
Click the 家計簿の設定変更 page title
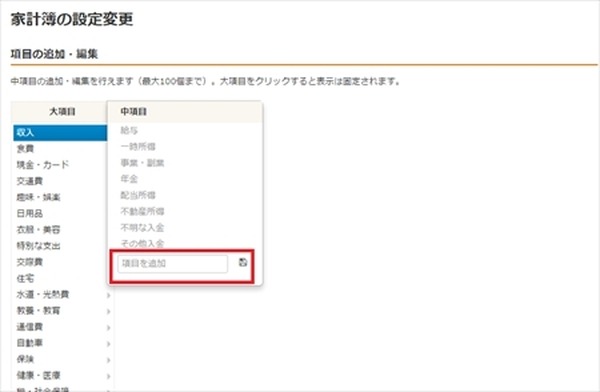click(x=72, y=19)
